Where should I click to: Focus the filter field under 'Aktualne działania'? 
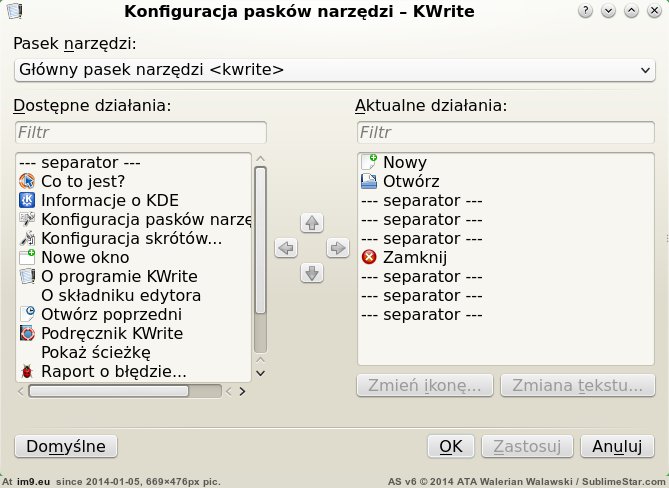coord(506,132)
